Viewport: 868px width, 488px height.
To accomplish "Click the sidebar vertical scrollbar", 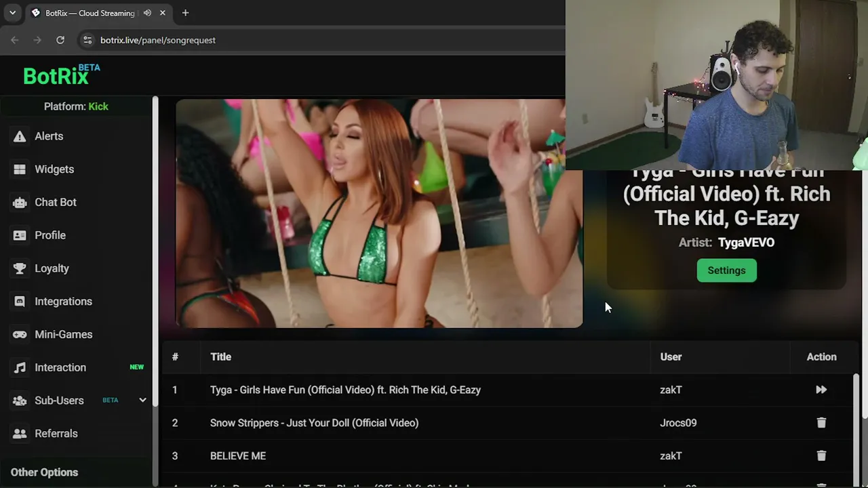I will coord(155,251).
